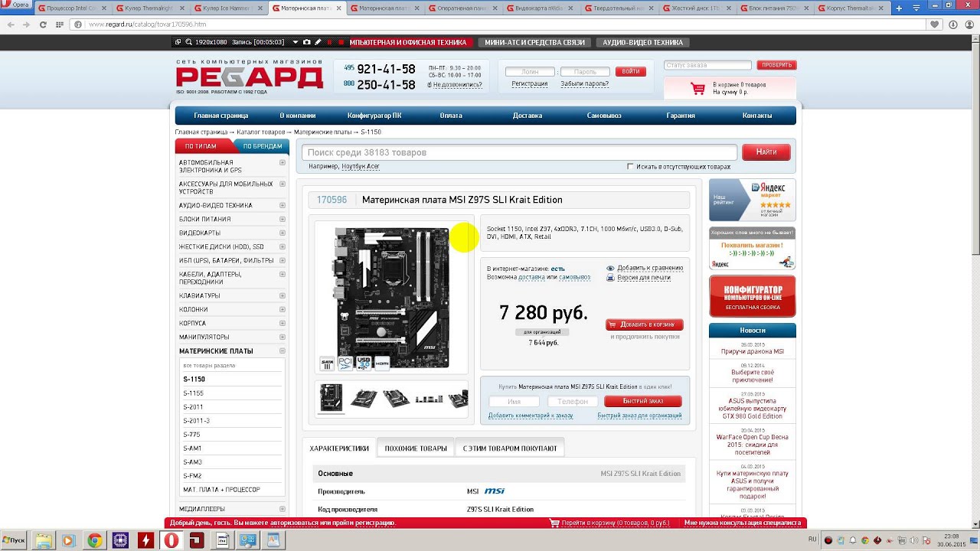Open Windows Explorer from the taskbar
980x551 pixels.
pos(44,540)
